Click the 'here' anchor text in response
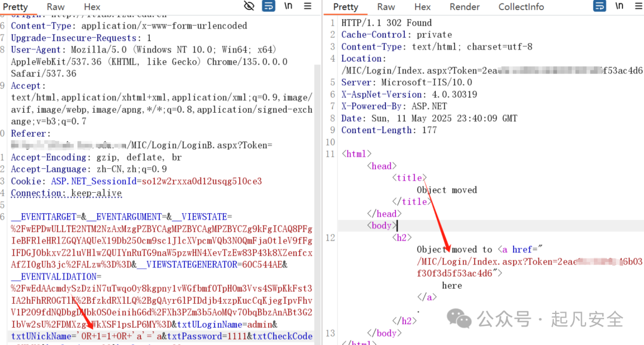Image resolution: width=644 pixels, height=345 pixels. (x=452, y=285)
